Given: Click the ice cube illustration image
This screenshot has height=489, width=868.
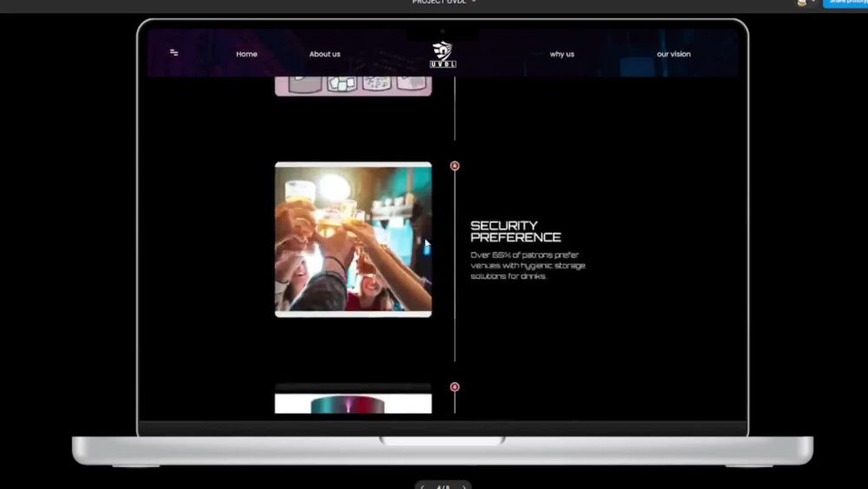Looking at the screenshot, I should coord(353,86).
